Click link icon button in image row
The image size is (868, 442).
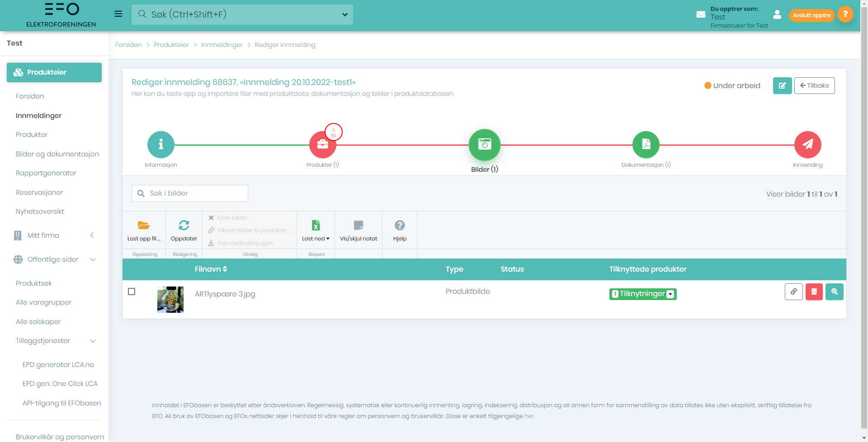click(793, 292)
